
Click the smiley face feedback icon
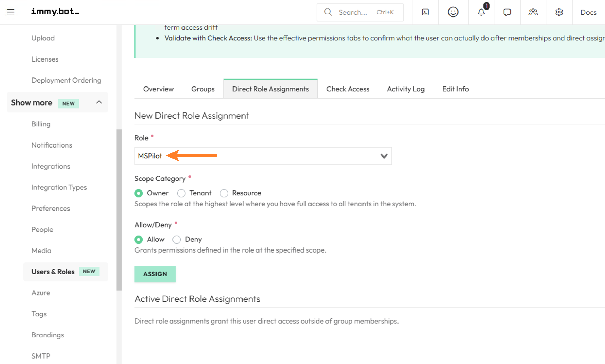click(x=453, y=12)
